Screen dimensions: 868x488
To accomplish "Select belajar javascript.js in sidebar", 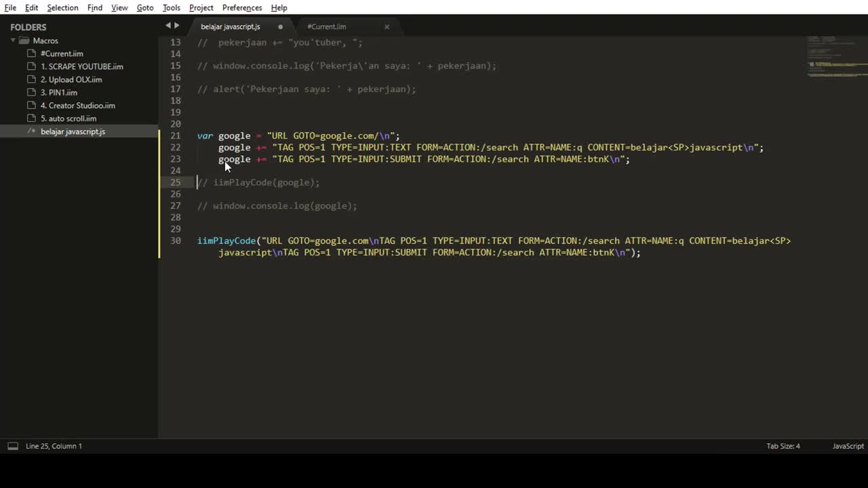I will (x=73, y=131).
